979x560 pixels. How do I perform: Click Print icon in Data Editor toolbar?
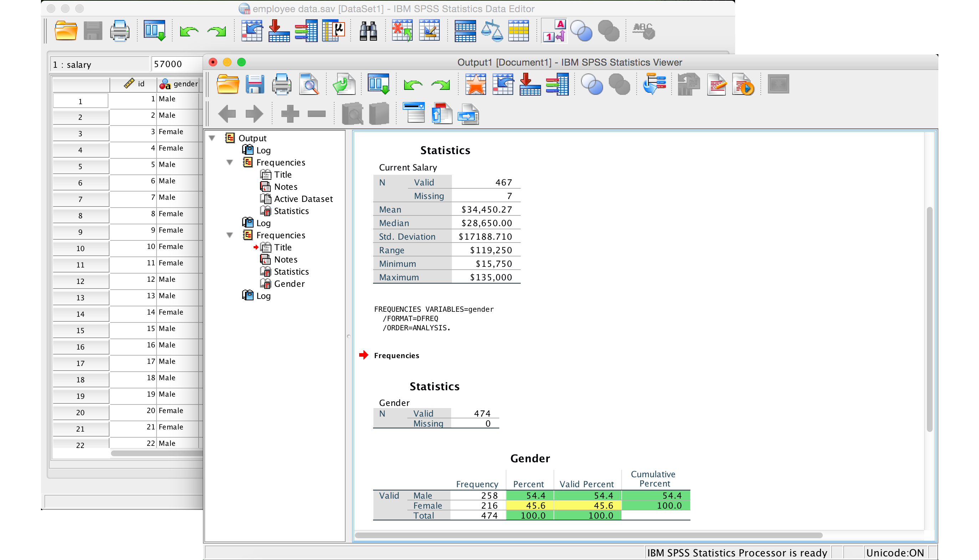coord(119,31)
